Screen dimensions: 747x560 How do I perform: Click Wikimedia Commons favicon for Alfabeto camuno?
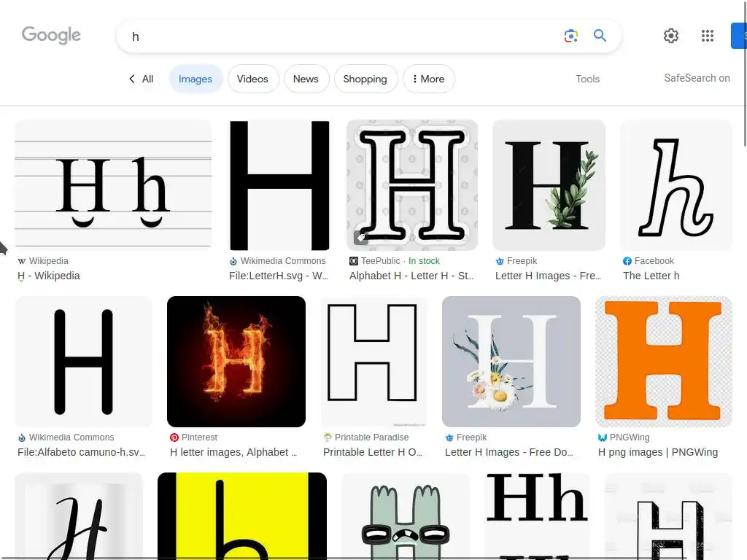tap(22, 437)
